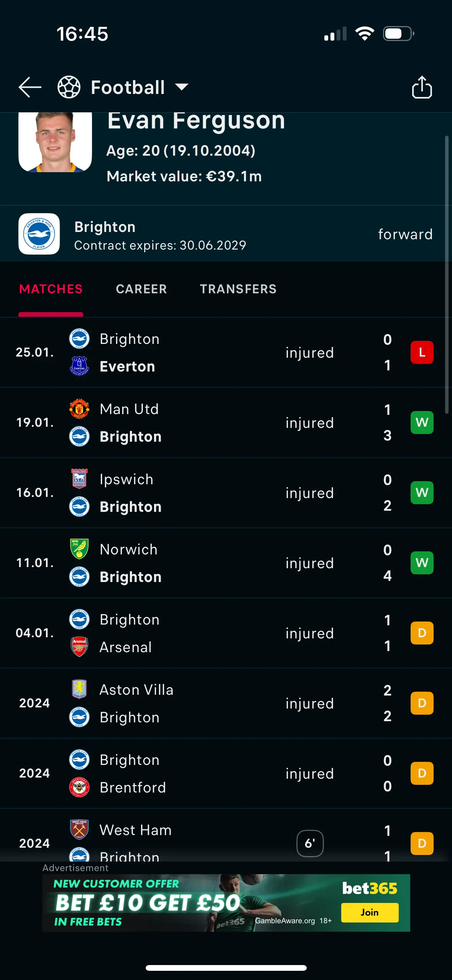Switch to the Transfers tab

[x=238, y=289]
